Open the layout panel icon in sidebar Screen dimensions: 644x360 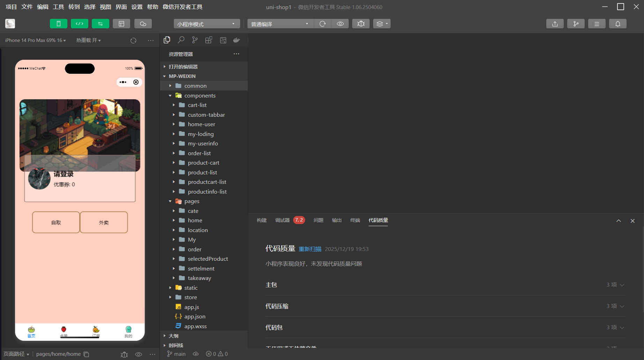(223, 40)
